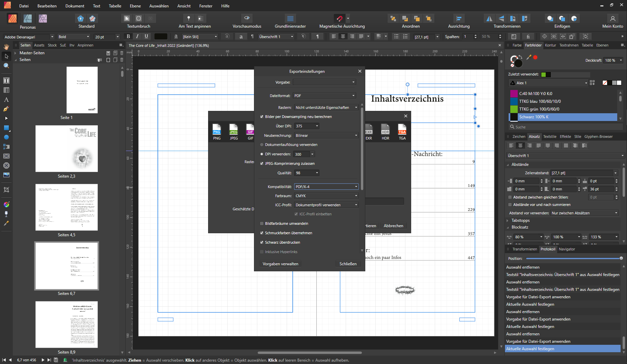The height and width of the screenshot is (364, 627).
Task: Switch to the Farbe tab
Action: (517, 45)
